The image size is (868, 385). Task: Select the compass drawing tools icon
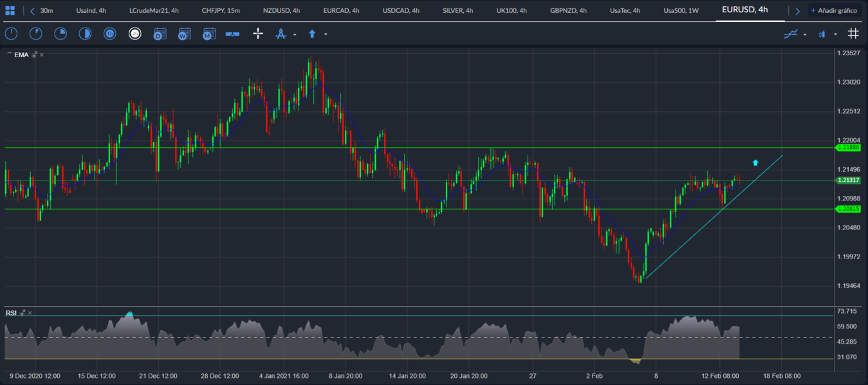point(281,33)
